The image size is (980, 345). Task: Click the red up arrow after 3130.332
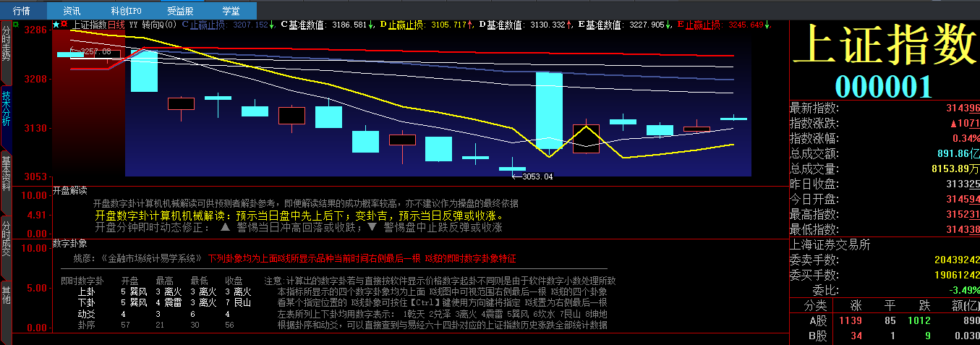pyautogui.click(x=570, y=25)
